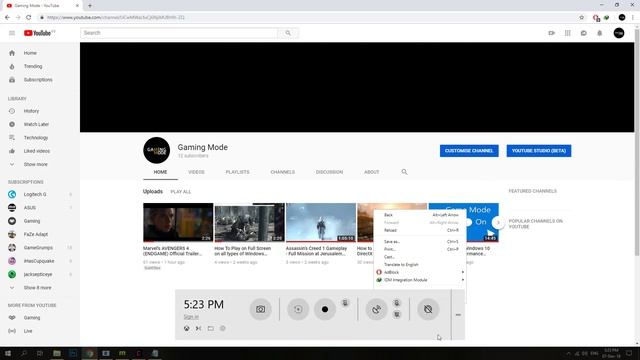
Task: Open ASUS subscription channel
Action: tap(40, 208)
